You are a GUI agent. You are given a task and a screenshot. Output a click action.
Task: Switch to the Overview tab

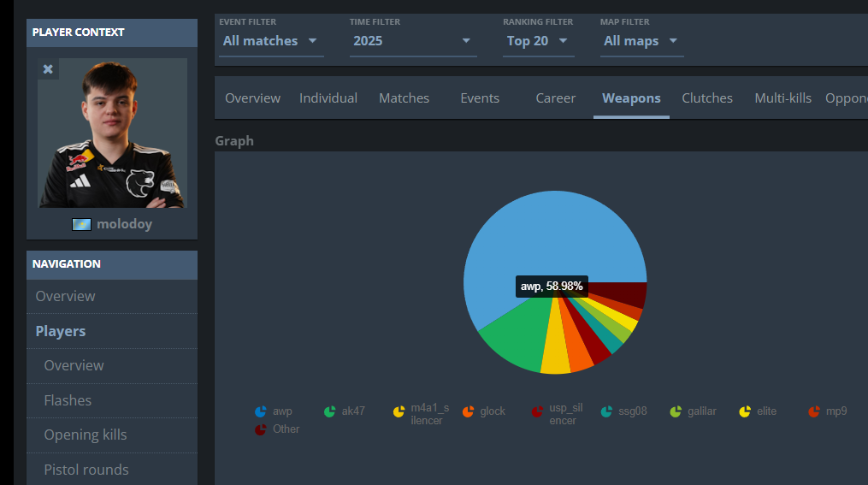pos(252,98)
